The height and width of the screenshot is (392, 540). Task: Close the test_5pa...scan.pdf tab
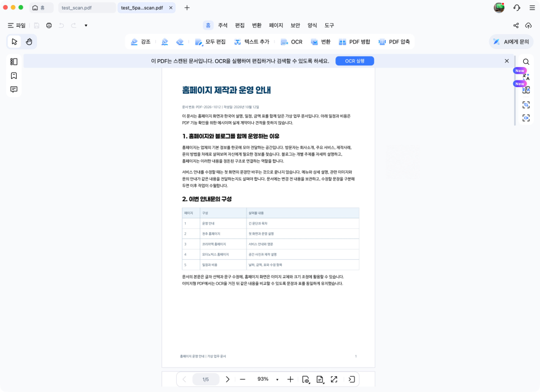171,8
